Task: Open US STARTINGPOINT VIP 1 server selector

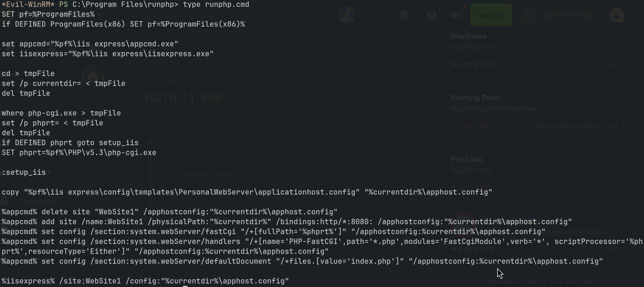Action: (580, 126)
